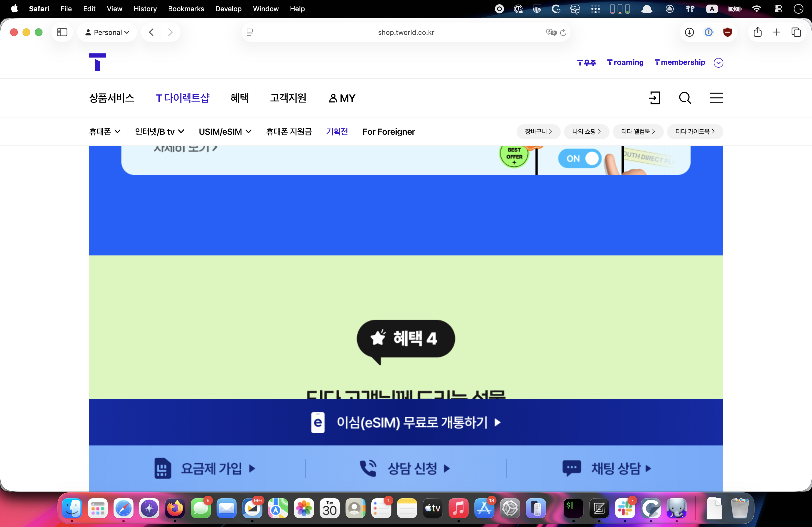Click the page reload icon
Screen dimensions: 812x527
563,32
